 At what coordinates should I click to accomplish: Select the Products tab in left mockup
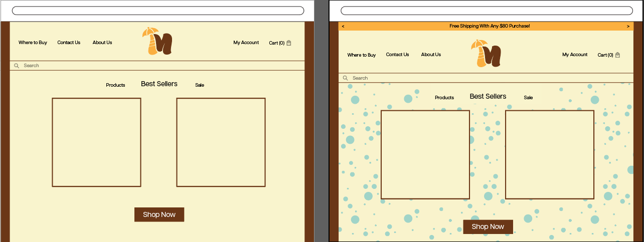pos(115,85)
